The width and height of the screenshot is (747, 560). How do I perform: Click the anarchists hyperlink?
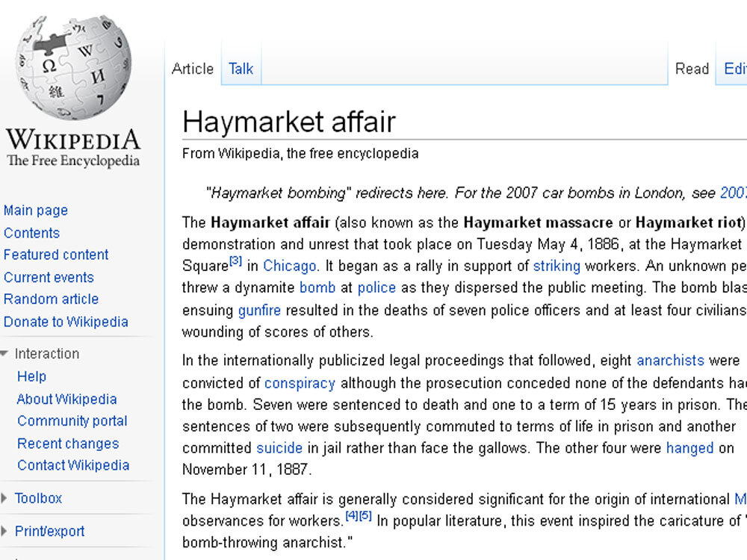(x=670, y=361)
